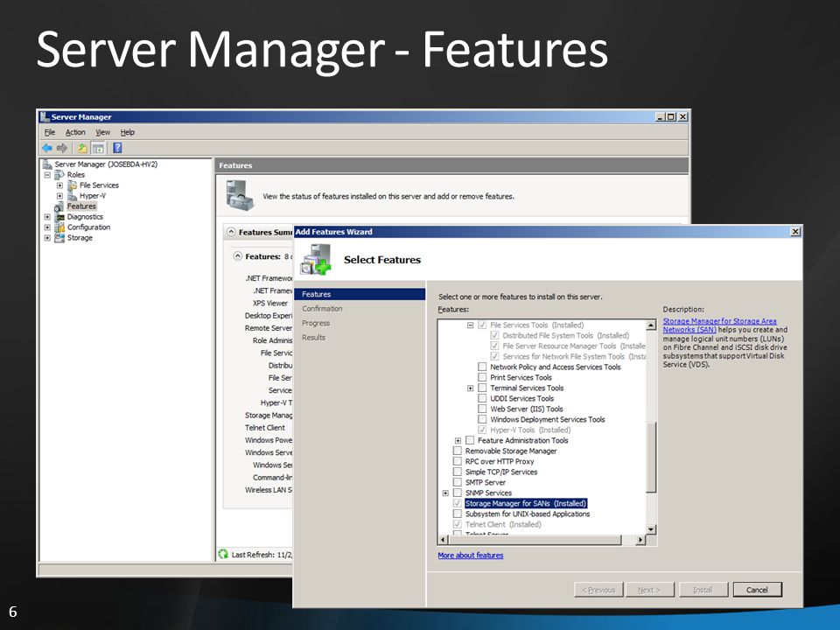Check RPC over HTTP Proxy
This screenshot has width=840, height=630.
pos(458,461)
